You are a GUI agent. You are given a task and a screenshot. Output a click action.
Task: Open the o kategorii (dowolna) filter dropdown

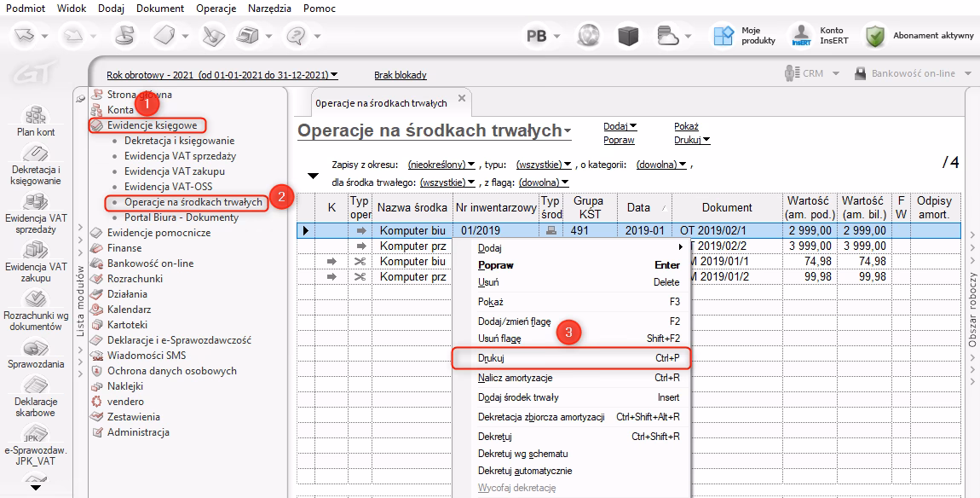662,165
